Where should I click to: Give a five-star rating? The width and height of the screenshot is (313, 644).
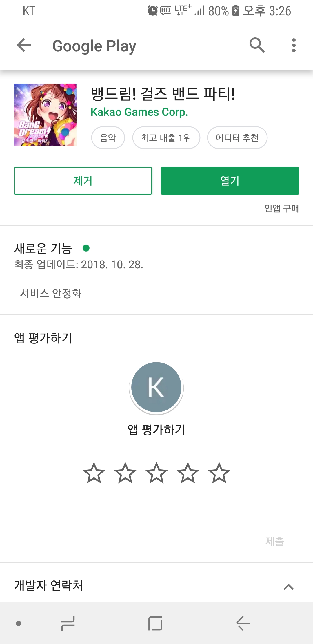(219, 473)
